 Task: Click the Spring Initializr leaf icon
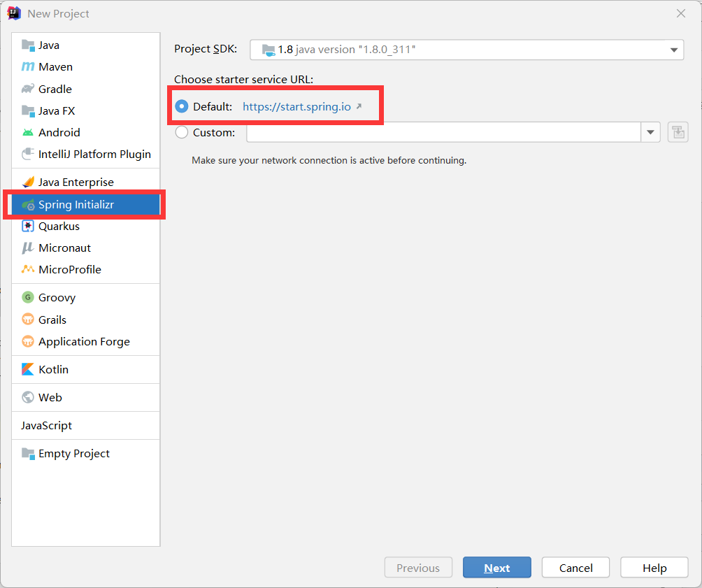[28, 205]
